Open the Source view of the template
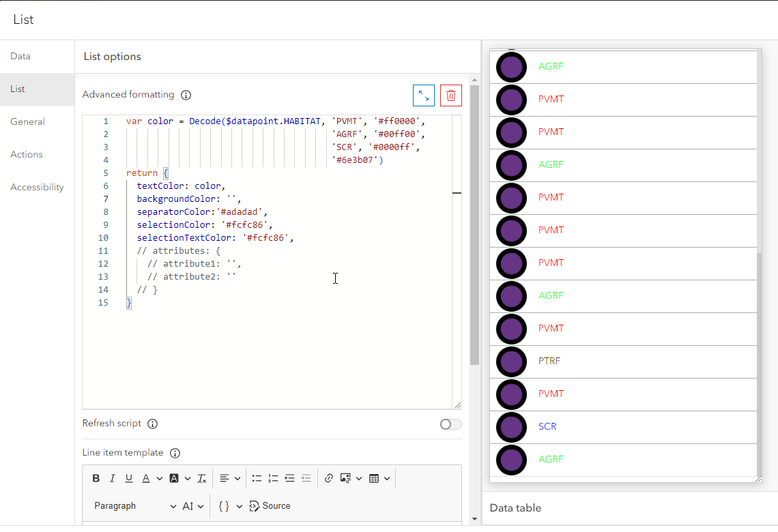The height and width of the screenshot is (532, 778). pyautogui.click(x=270, y=505)
